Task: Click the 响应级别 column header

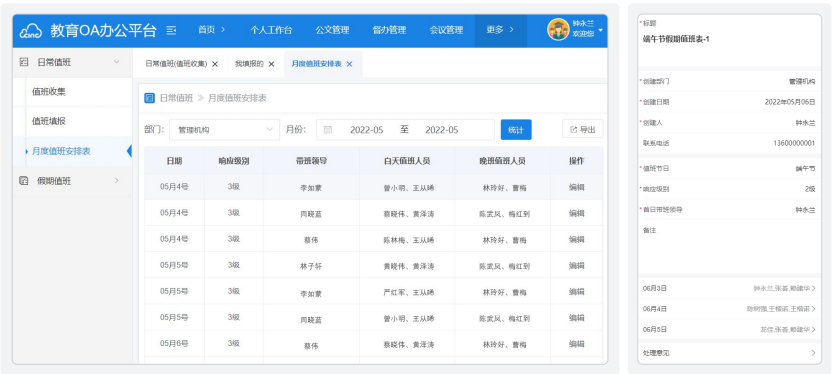Action: (x=233, y=160)
